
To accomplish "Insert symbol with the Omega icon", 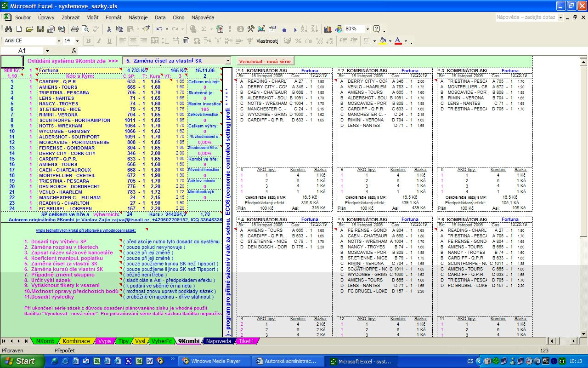I will [x=197, y=41].
